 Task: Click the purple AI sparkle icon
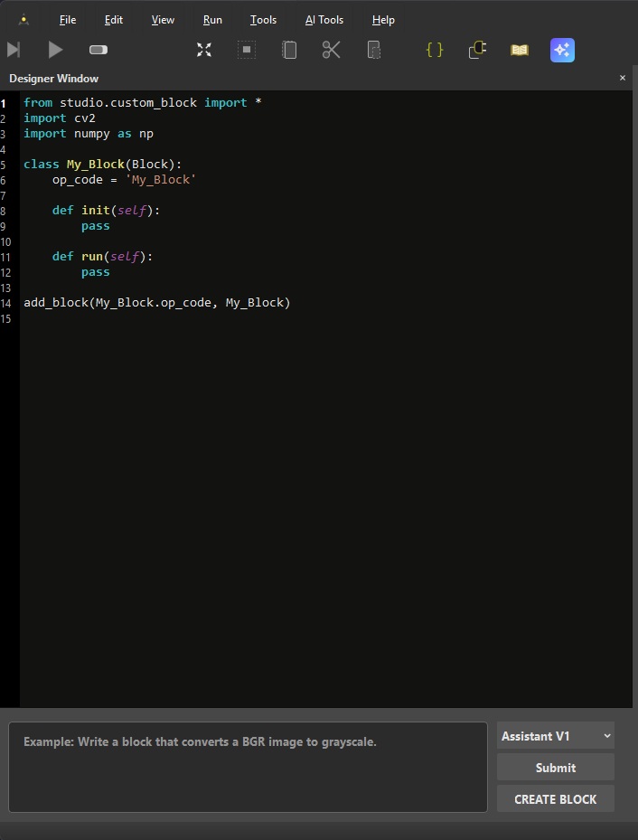coord(562,50)
